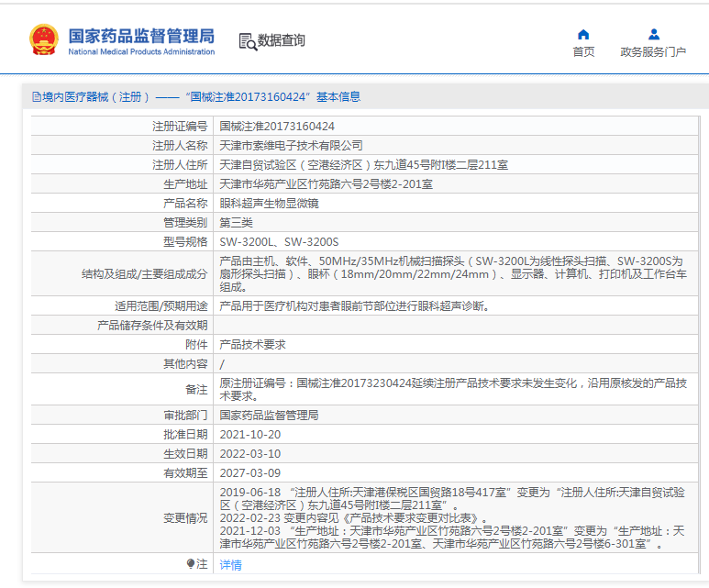Click the 管理类别 row label
Screen dimensions: 709x588
click(x=185, y=223)
